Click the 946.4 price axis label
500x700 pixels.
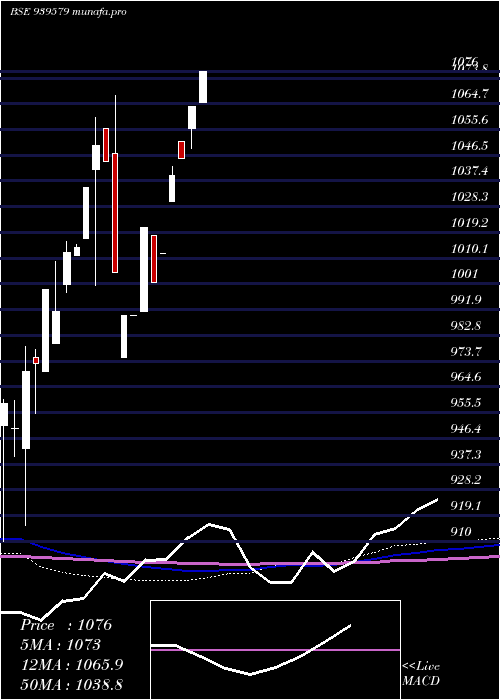click(466, 429)
